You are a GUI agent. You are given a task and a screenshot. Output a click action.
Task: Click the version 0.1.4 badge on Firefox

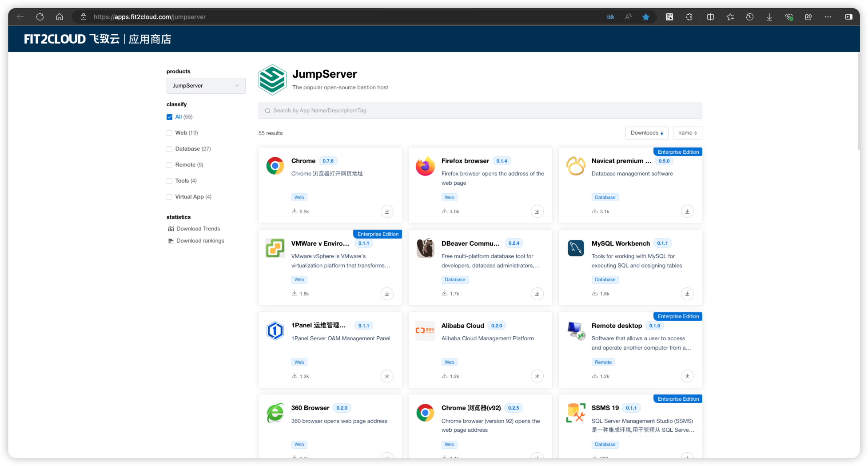pos(502,161)
